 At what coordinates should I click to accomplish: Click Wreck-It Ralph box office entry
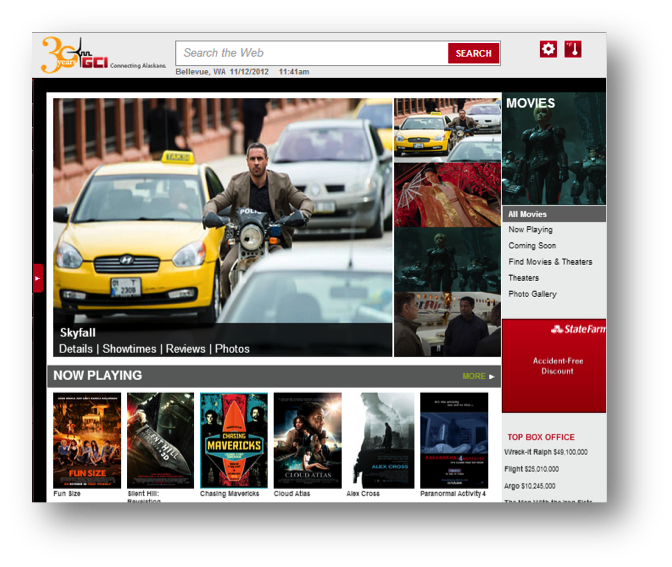pyautogui.click(x=546, y=452)
